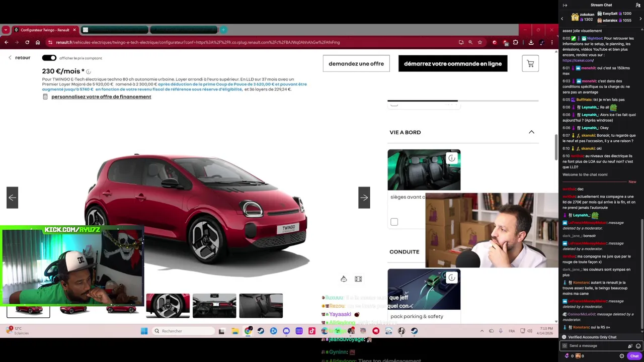Viewport: 644px width, 362px height.
Task: Open chat settings gear
Action: (x=622, y=356)
